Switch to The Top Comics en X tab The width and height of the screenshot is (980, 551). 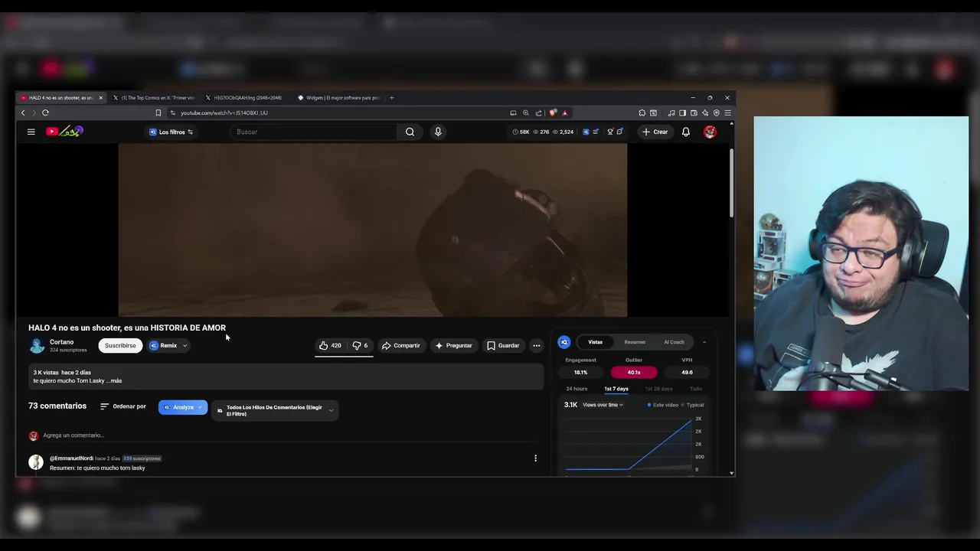tap(155, 98)
